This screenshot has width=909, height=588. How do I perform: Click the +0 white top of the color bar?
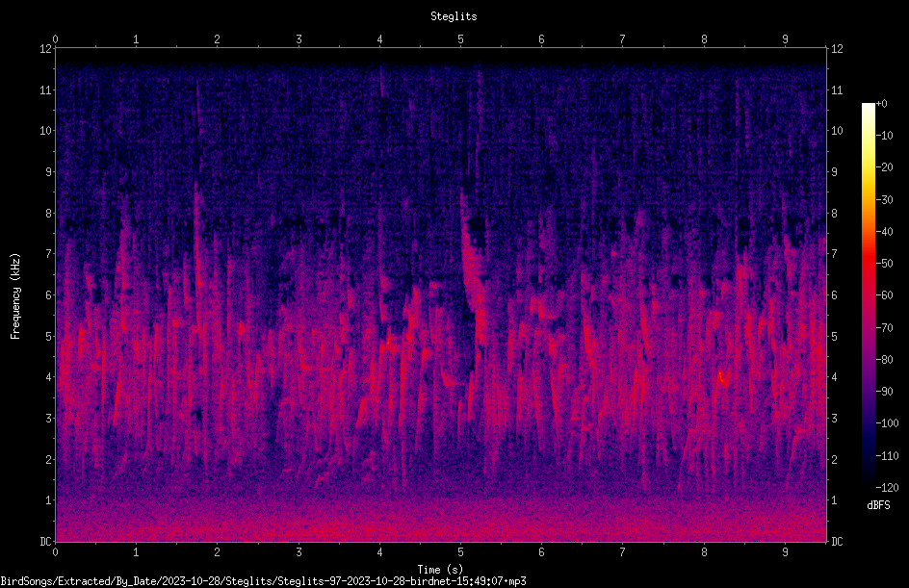click(868, 106)
